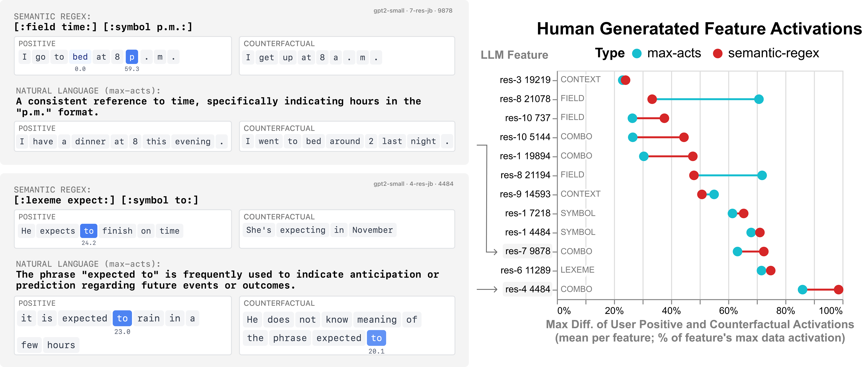Click the cyan dot on the res-8 21078 row
Viewport: 868px width, 367px height.
coord(759,99)
